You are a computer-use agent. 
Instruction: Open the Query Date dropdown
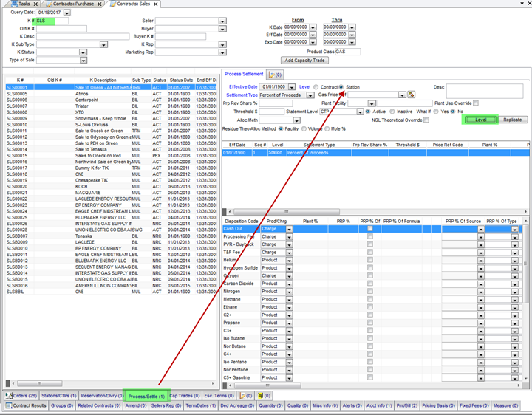tap(67, 13)
